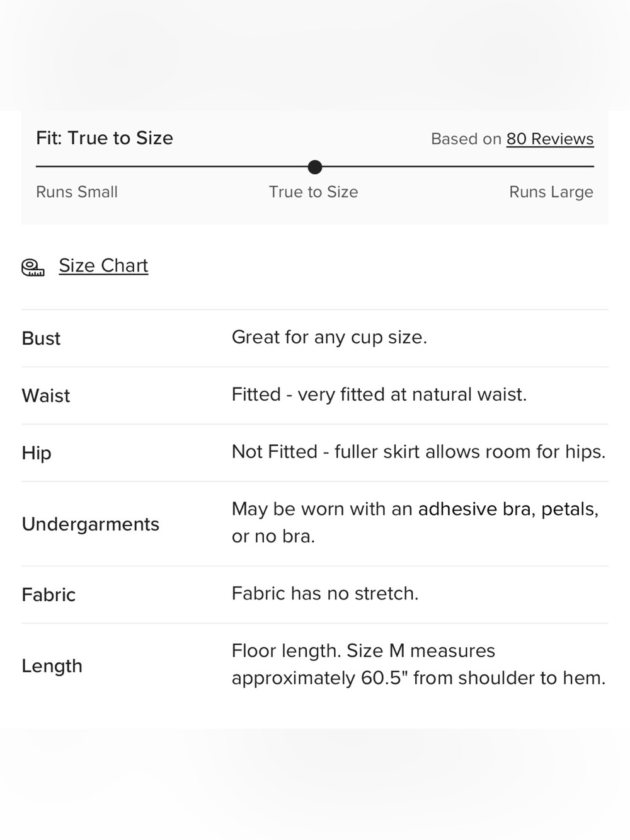Click the 'very fitted at natural waist' description

point(379,394)
